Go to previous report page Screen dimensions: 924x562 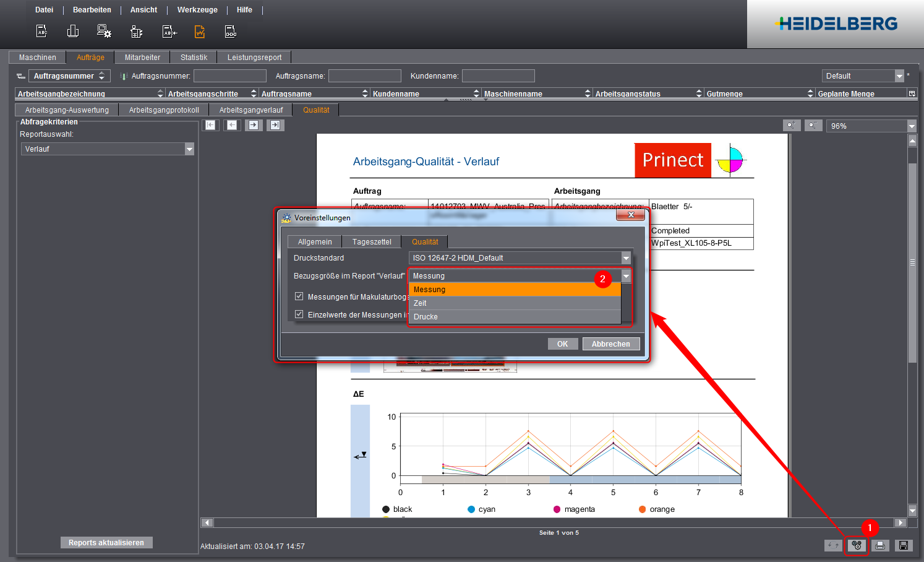coord(233,125)
